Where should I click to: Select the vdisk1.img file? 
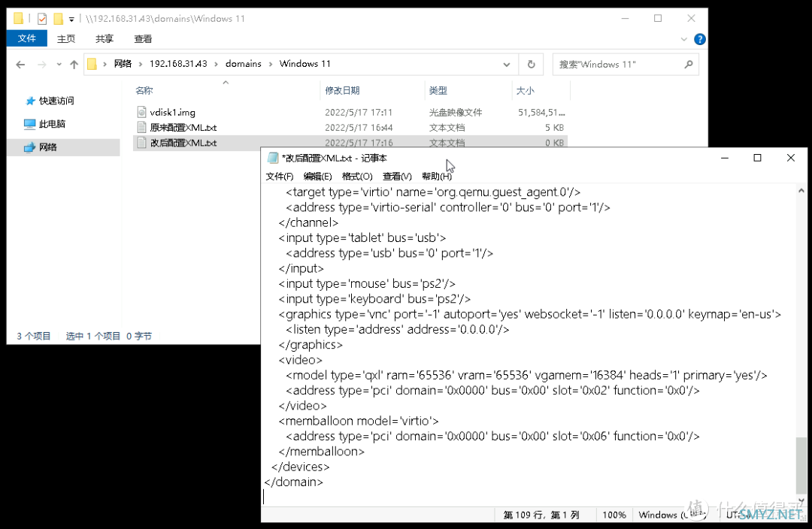(172, 112)
